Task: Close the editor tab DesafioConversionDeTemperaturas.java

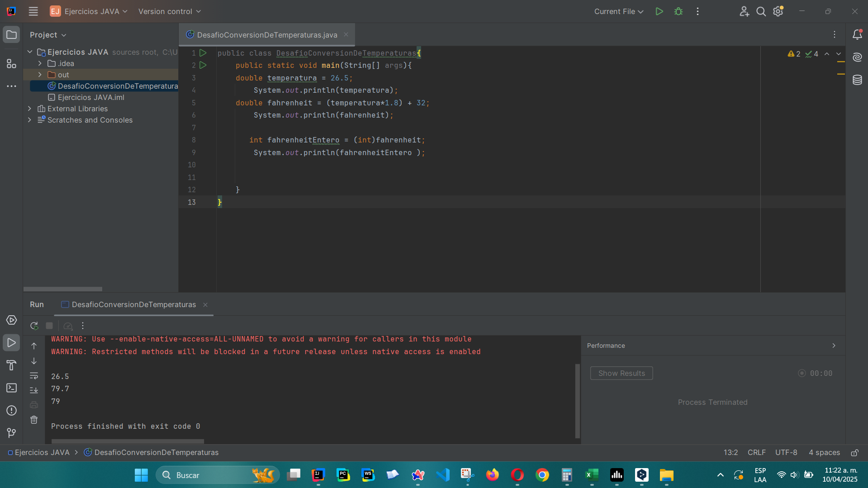Action: (x=346, y=34)
